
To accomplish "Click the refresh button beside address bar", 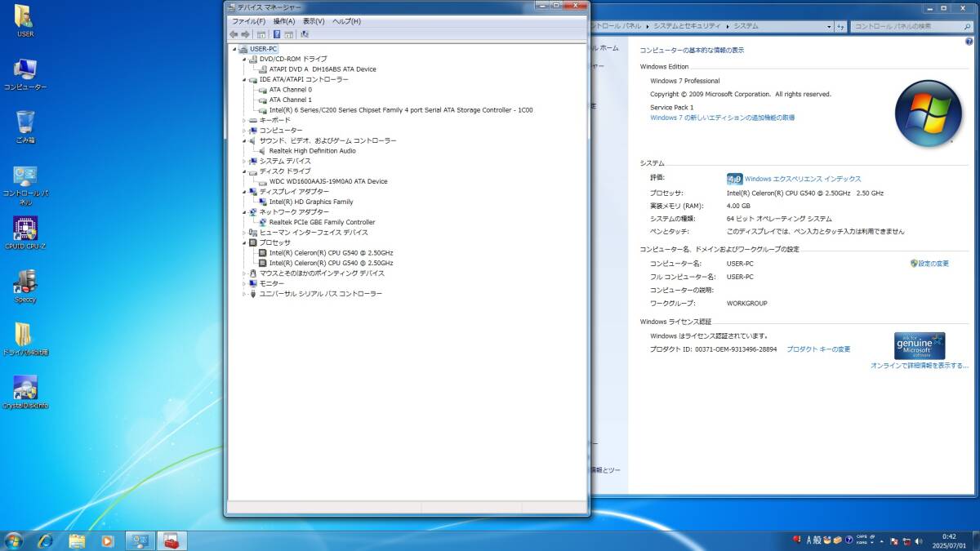I will pyautogui.click(x=839, y=26).
